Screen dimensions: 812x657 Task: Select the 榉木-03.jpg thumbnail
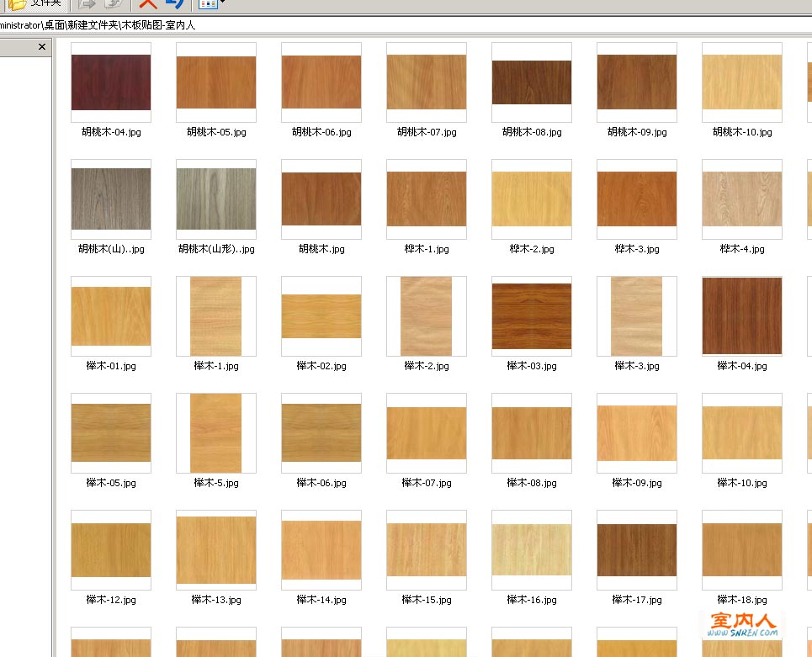point(532,316)
